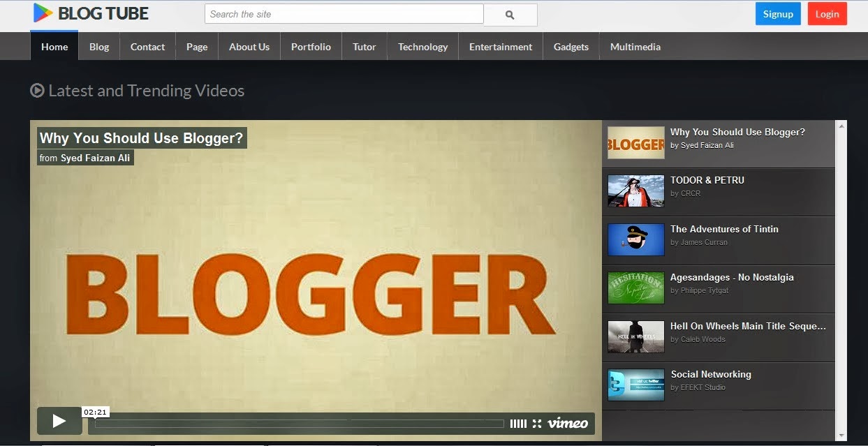Click the Signup button
The height and width of the screenshot is (446, 868).
pos(778,14)
